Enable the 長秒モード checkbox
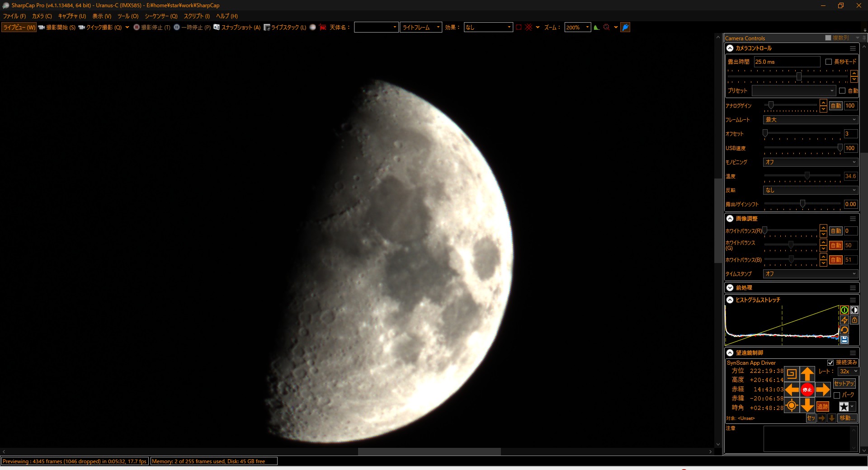This screenshot has width=868, height=470. 829,62
